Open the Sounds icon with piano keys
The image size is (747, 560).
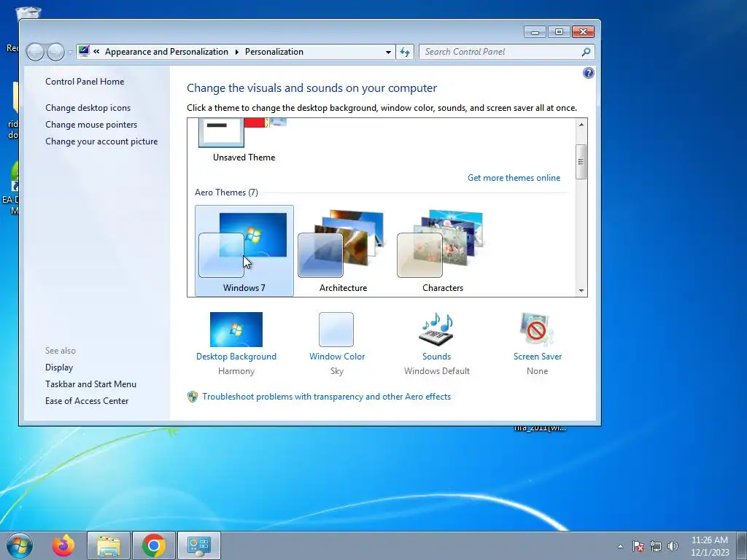point(436,330)
